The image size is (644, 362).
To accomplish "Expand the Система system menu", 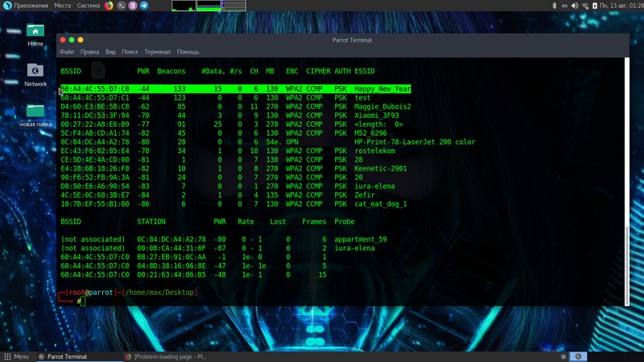I will tap(89, 6).
